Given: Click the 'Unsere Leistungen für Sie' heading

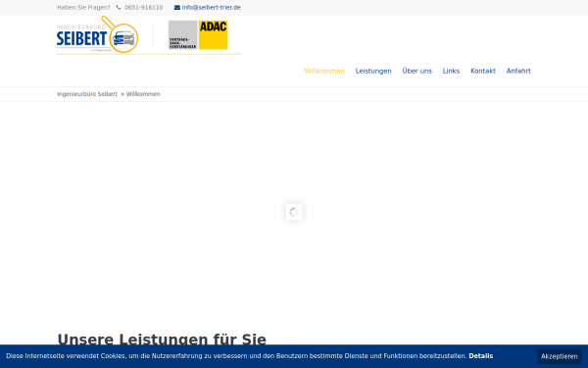Looking at the screenshot, I should (162, 340).
